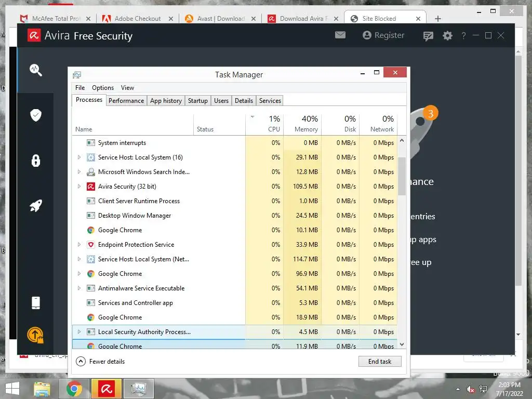Switch to the App history tab

[166, 101]
